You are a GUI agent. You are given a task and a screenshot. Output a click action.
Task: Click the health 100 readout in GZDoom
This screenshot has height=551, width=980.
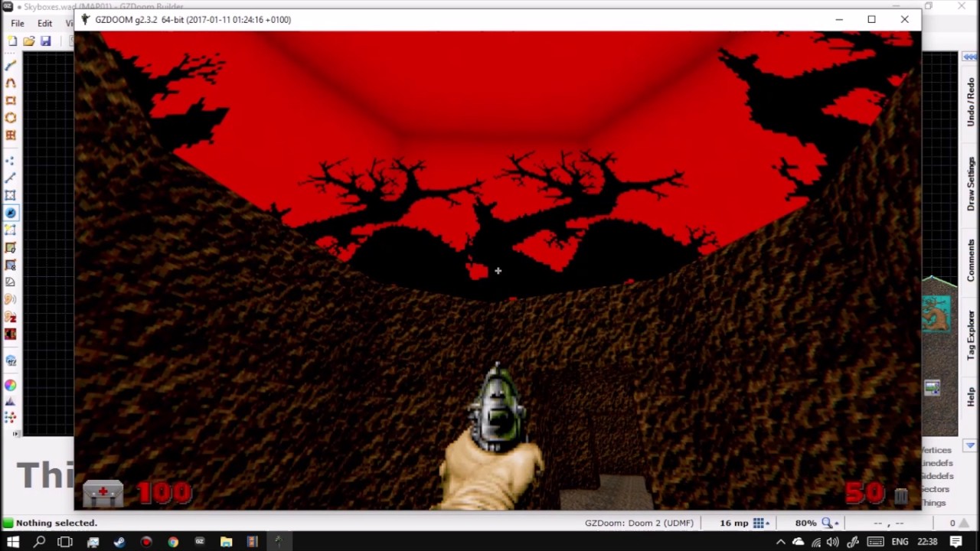point(165,493)
